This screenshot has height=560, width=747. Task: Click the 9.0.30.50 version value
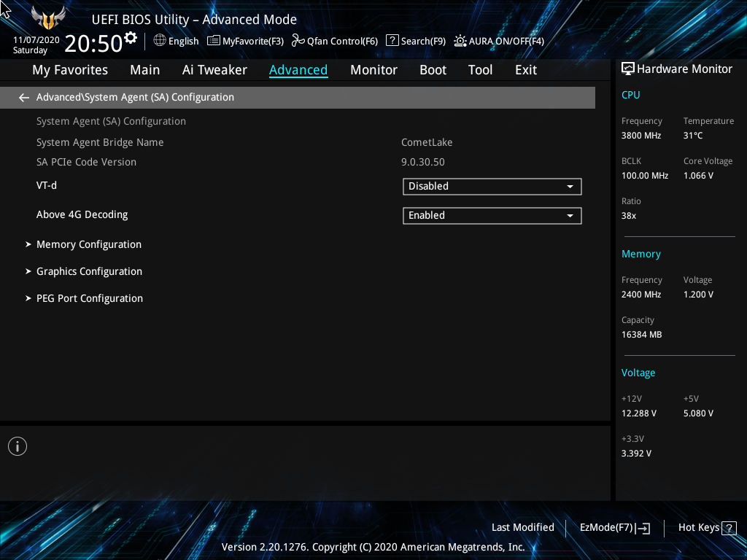(423, 163)
